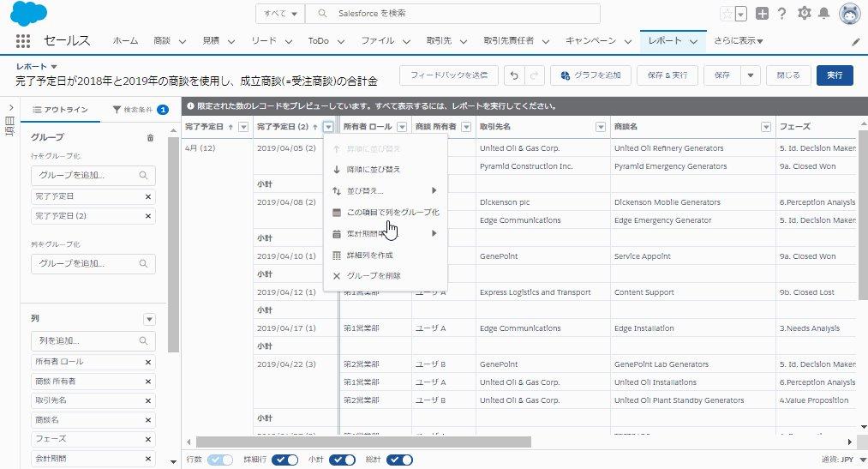Screen dimensions: 868x469
Task: Open the すべて search scope dropdown
Action: point(280,14)
